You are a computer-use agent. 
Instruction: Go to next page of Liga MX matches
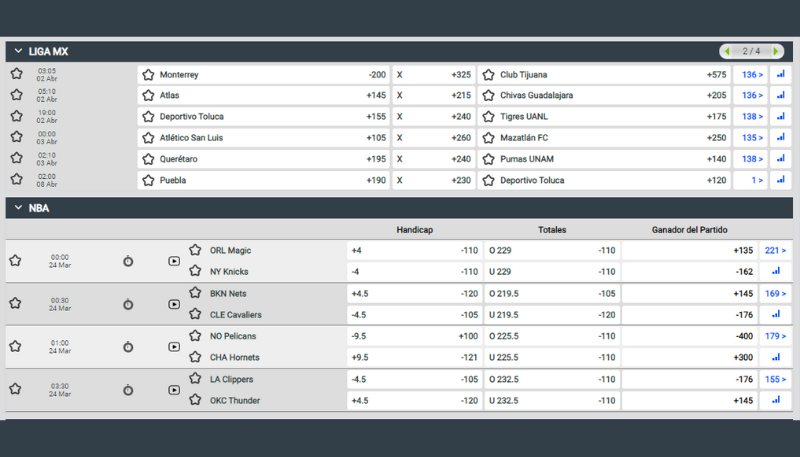point(778,51)
